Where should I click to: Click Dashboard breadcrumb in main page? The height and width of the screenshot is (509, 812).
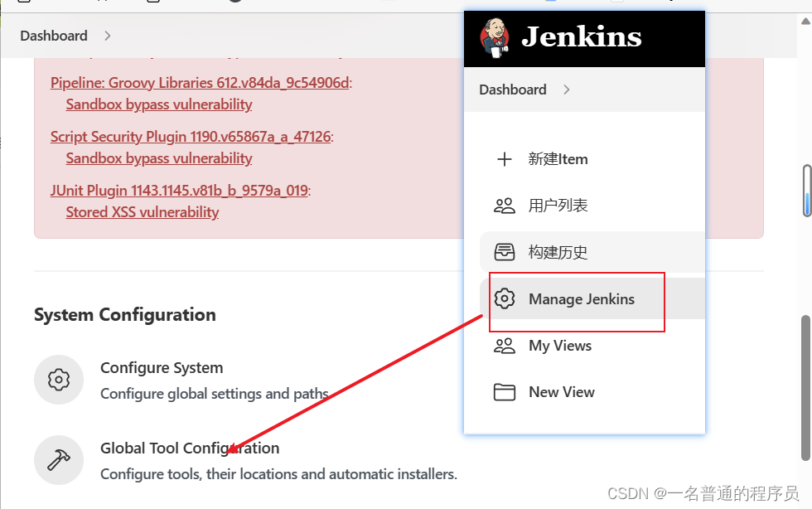click(54, 36)
